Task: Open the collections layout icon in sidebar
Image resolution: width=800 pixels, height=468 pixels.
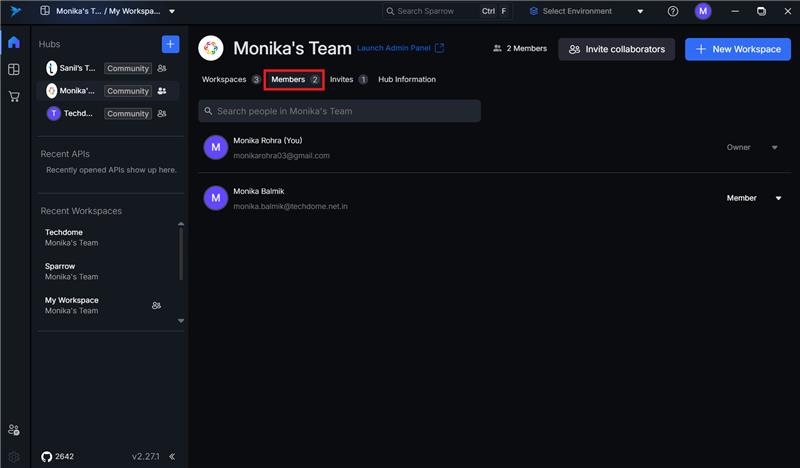Action: [x=14, y=69]
